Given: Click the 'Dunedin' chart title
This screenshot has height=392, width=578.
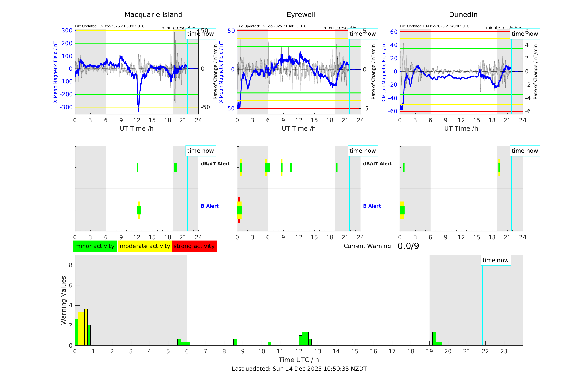Looking at the screenshot, I should pos(463,15).
